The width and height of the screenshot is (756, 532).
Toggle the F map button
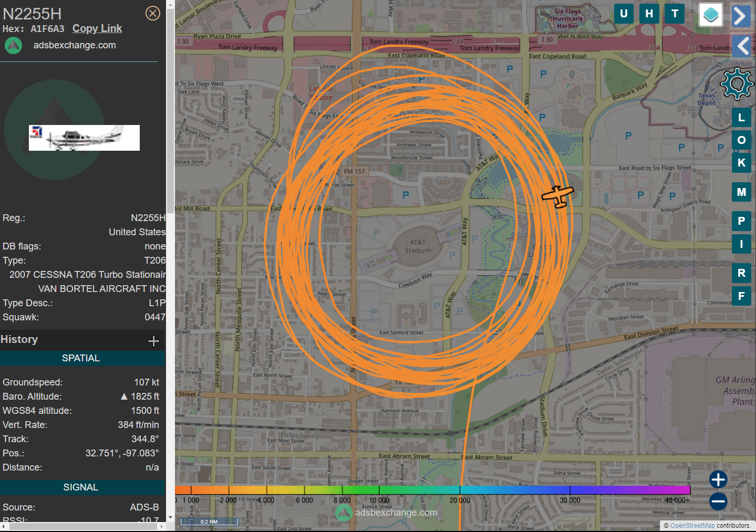point(741,296)
